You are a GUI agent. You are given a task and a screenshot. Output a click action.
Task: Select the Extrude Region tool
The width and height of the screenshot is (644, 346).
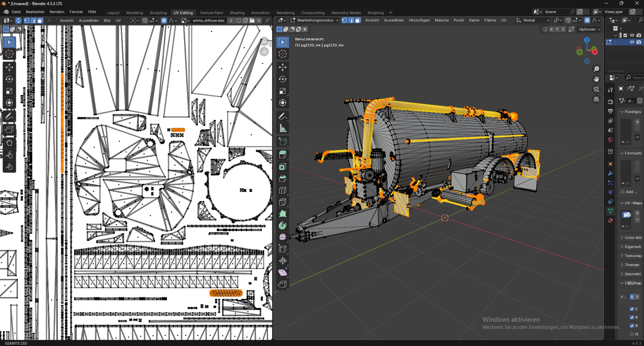282,155
